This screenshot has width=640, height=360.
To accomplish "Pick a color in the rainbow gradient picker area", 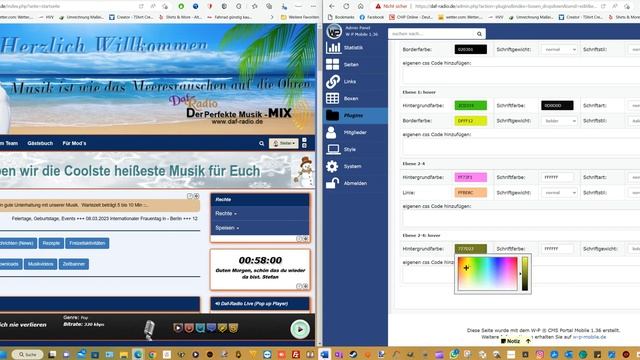I will tap(488, 273).
